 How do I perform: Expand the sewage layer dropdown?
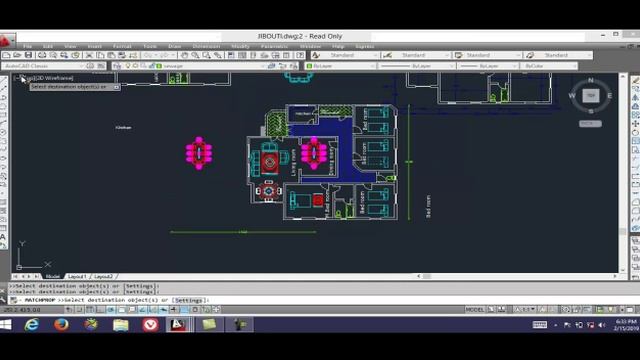pyautogui.click(x=262, y=66)
